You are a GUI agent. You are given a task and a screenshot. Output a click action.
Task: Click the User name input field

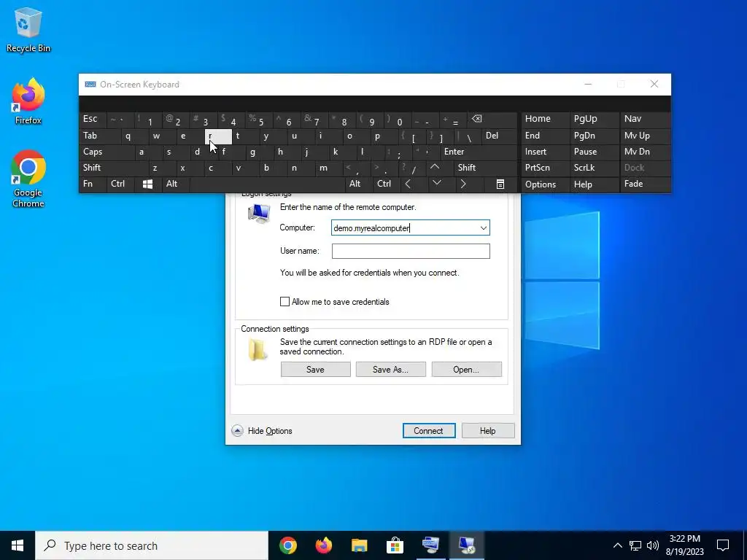point(411,252)
